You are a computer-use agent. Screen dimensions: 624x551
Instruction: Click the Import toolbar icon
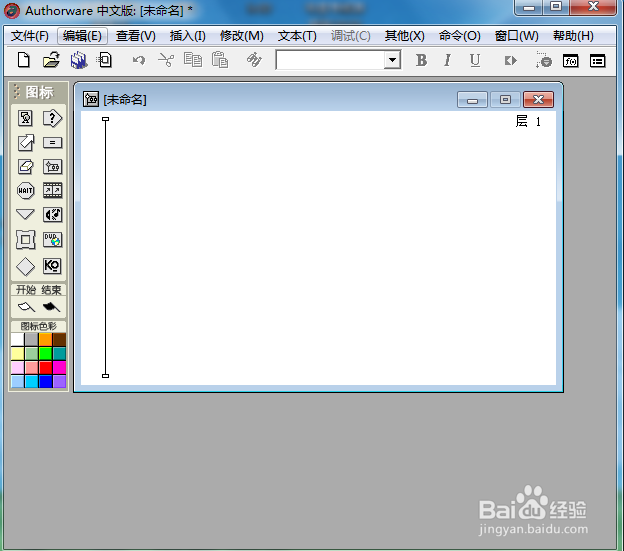[x=105, y=60]
